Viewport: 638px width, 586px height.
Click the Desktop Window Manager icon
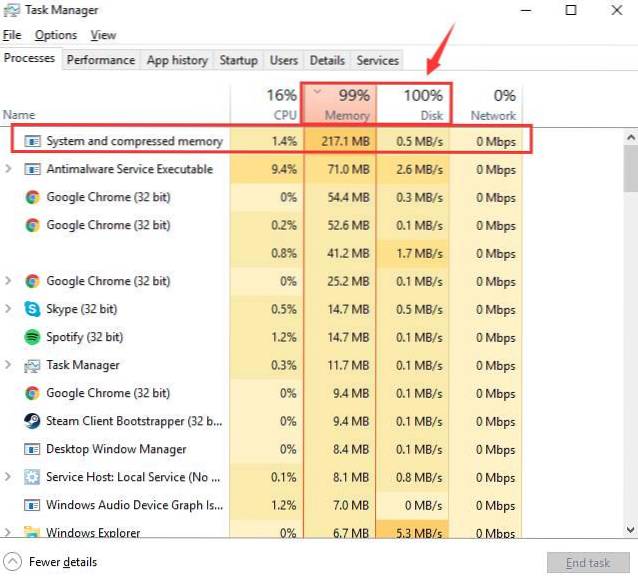(x=31, y=449)
